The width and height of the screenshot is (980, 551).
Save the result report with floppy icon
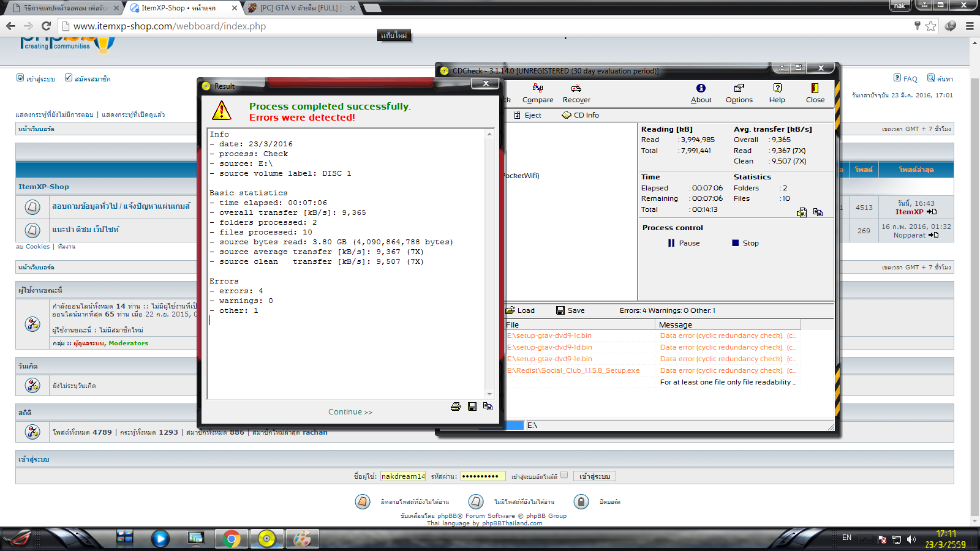click(x=472, y=407)
